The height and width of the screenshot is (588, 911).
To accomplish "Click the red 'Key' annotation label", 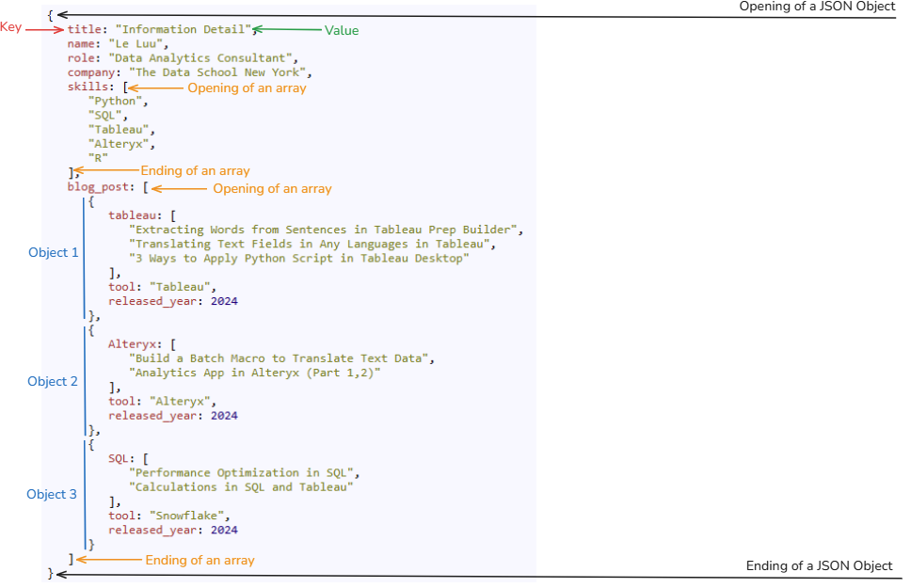I will click(x=11, y=27).
